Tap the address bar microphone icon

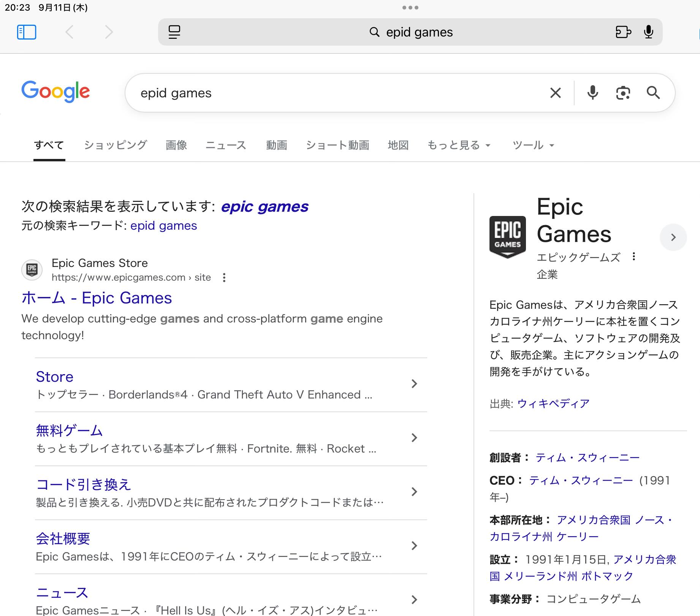(x=648, y=32)
